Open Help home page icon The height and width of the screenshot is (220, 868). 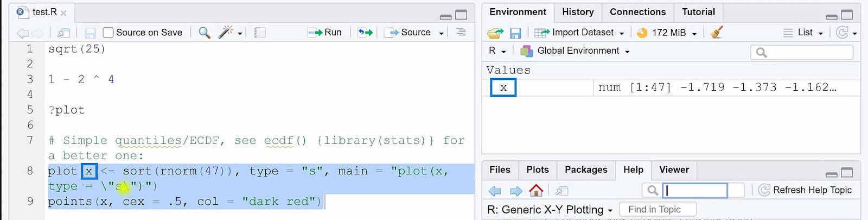[x=536, y=190]
